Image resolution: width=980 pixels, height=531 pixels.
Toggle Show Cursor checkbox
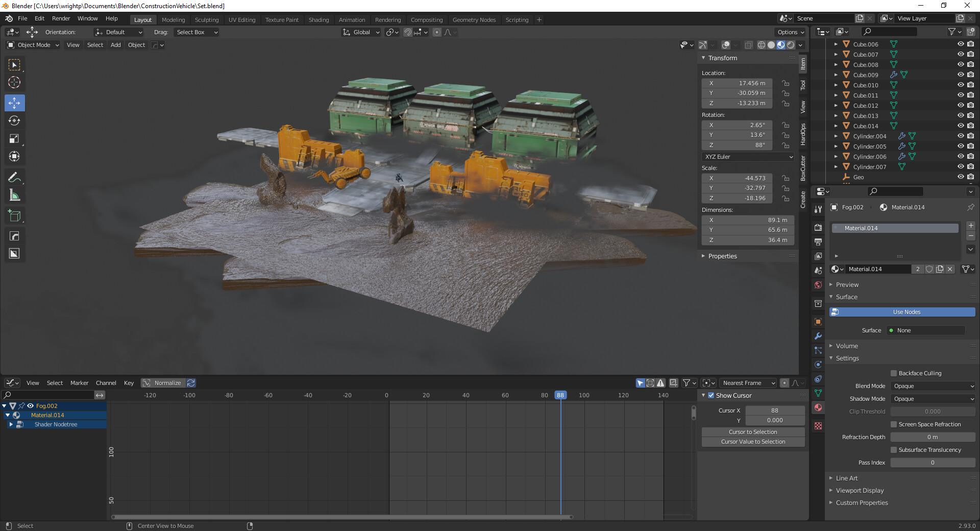click(x=711, y=395)
